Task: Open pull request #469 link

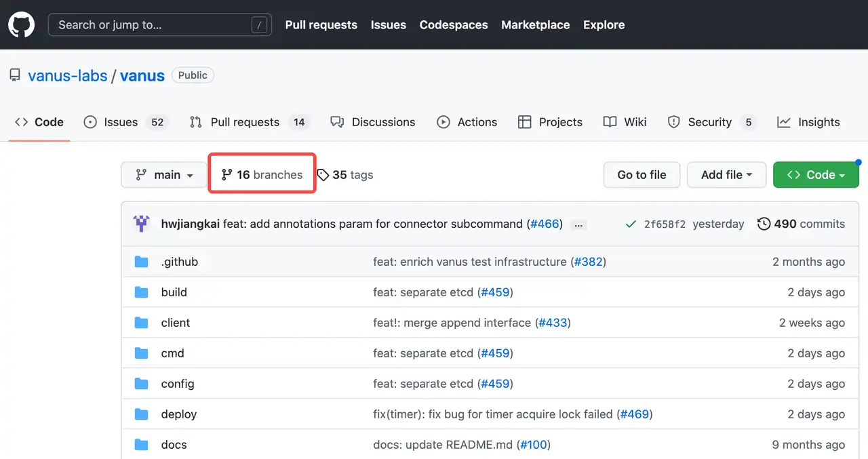Action: [x=635, y=414]
